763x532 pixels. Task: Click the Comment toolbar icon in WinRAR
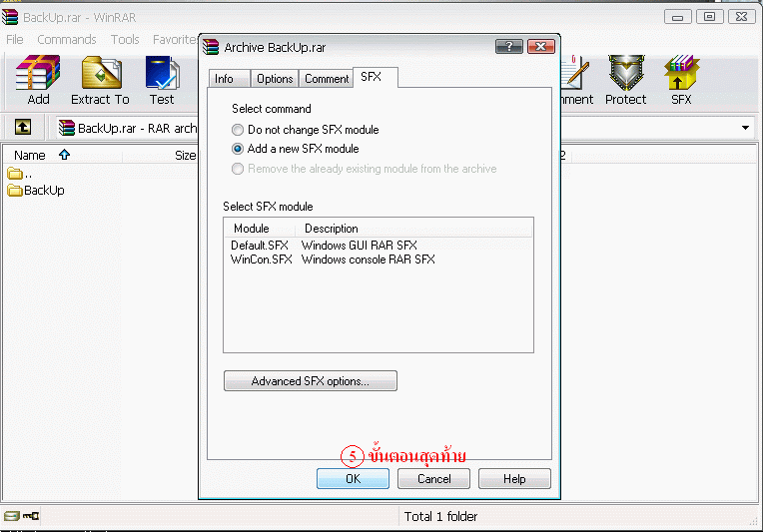pyautogui.click(x=577, y=80)
